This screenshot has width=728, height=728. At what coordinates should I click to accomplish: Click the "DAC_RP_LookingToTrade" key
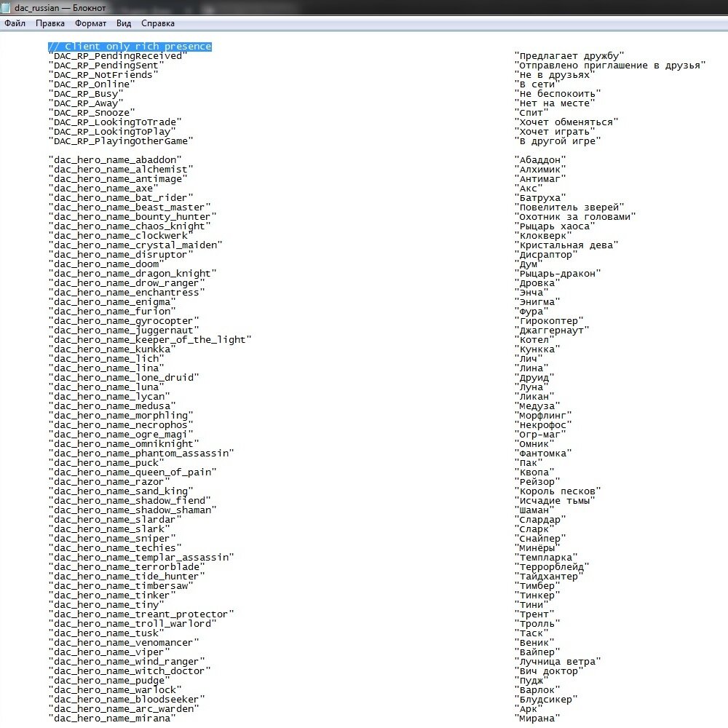tap(115, 122)
